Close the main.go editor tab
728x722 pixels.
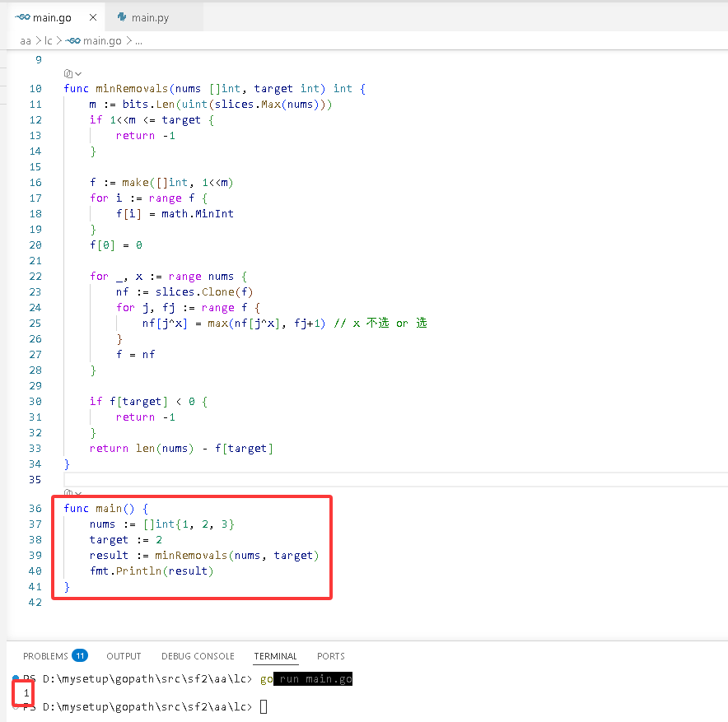(93, 17)
